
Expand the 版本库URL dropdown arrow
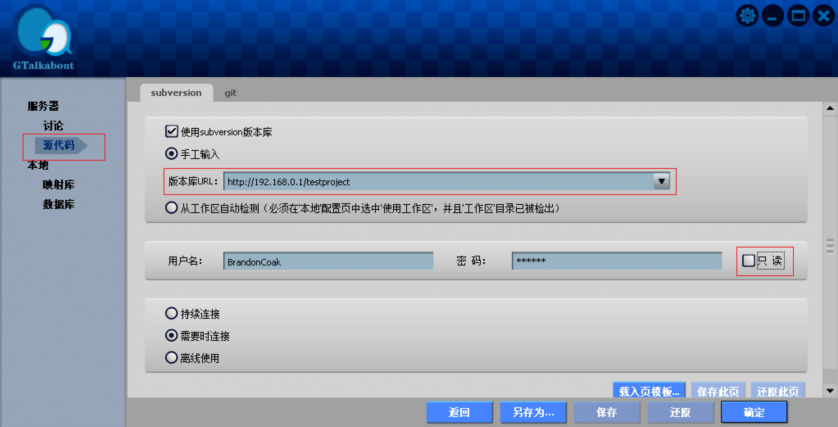pos(662,182)
